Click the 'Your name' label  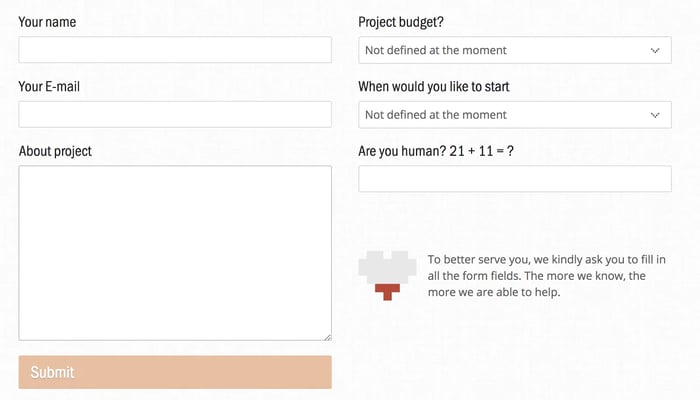tap(47, 22)
